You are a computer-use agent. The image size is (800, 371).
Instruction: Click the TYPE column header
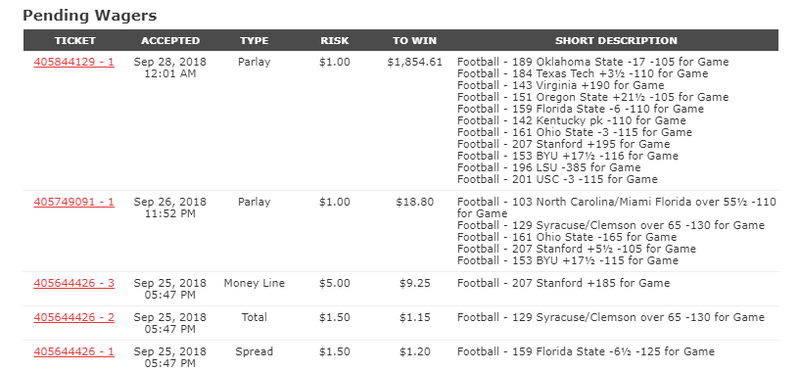254,41
